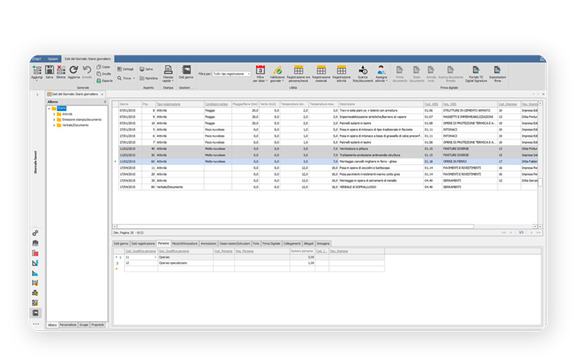Open the Collegamenti detail tab
Viewport: 576px width, 362px height.
[292, 244]
